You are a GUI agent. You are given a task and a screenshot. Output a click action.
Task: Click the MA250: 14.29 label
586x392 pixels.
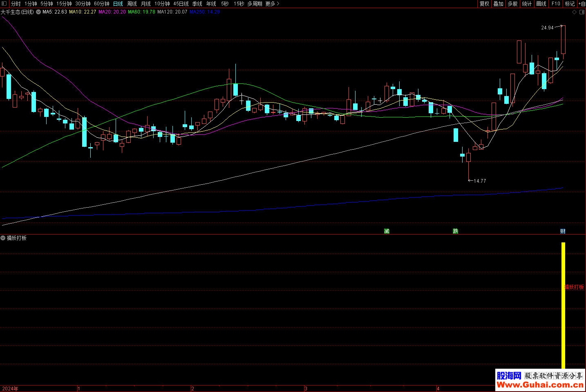[205, 12]
